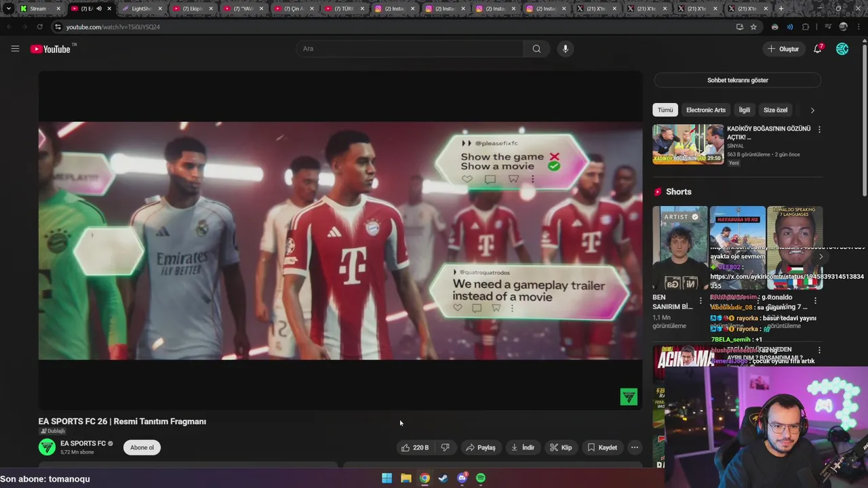Click the EA Sports watermark in the video corner
Image resolution: width=868 pixels, height=488 pixels.
click(x=629, y=396)
